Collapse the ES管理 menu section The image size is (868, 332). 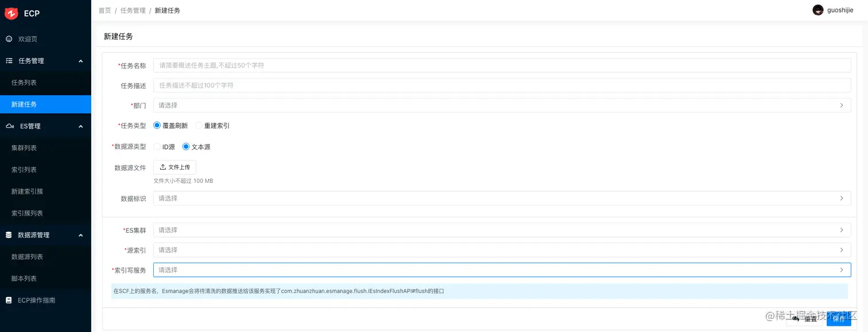coord(80,126)
